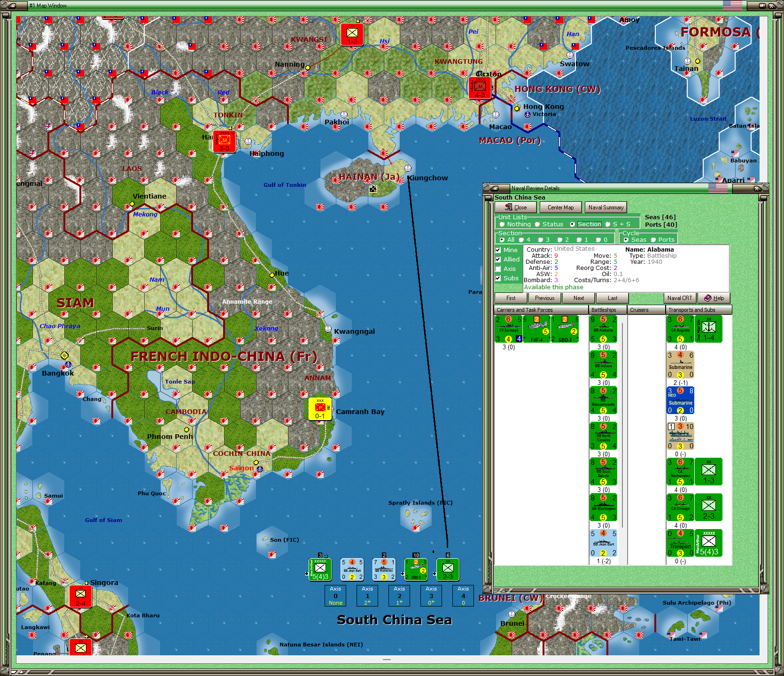Go to the Next sea area
This screenshot has height=676, width=784.
click(579, 298)
